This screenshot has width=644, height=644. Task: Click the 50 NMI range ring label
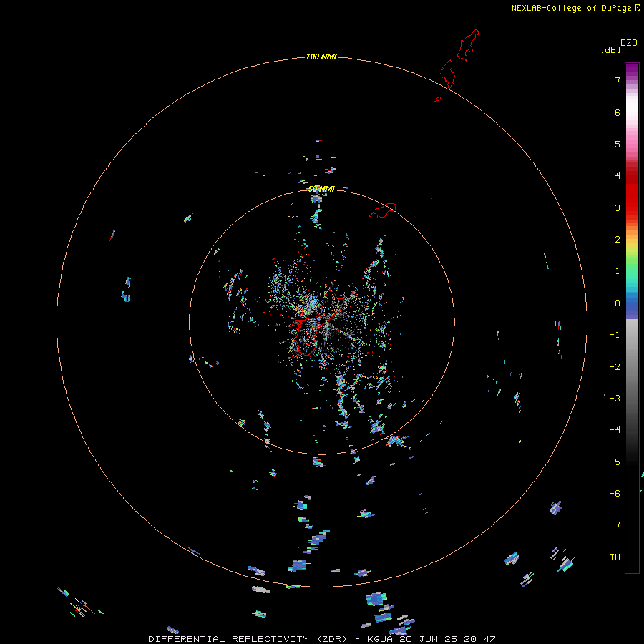pyautogui.click(x=321, y=189)
